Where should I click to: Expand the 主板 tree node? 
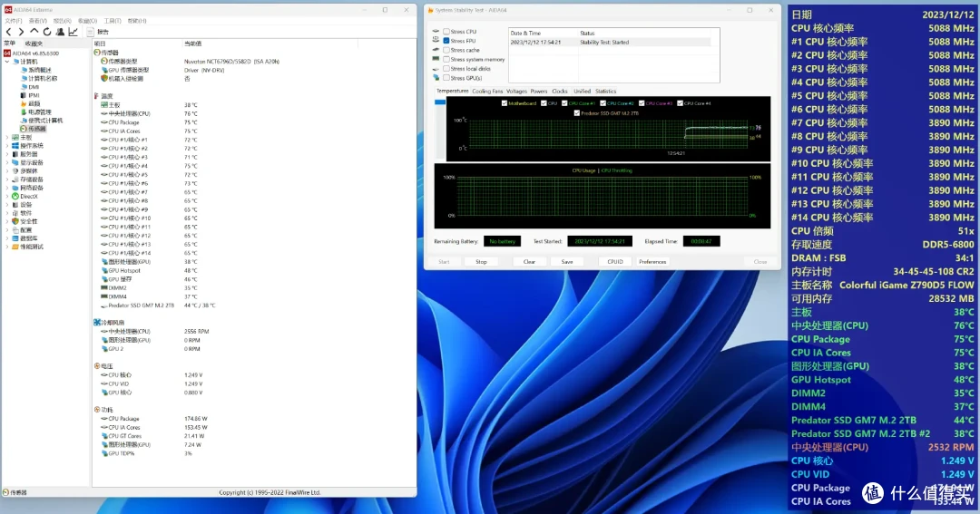7,138
